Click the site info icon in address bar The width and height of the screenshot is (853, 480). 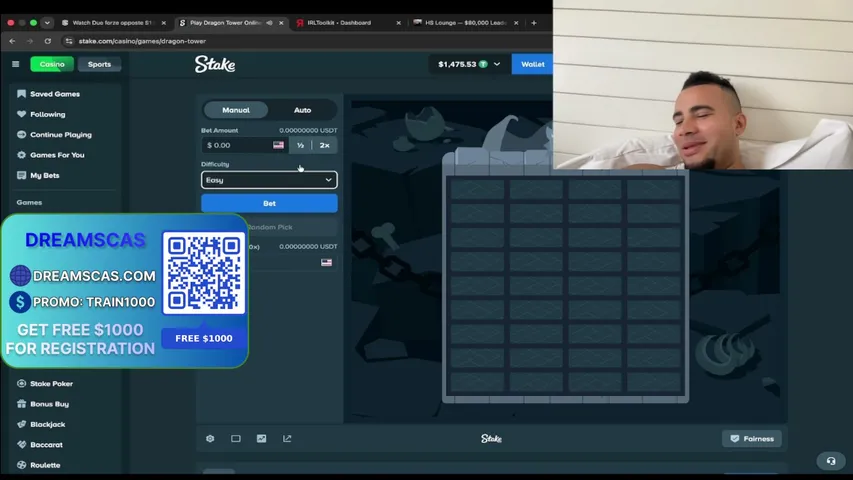(69, 41)
